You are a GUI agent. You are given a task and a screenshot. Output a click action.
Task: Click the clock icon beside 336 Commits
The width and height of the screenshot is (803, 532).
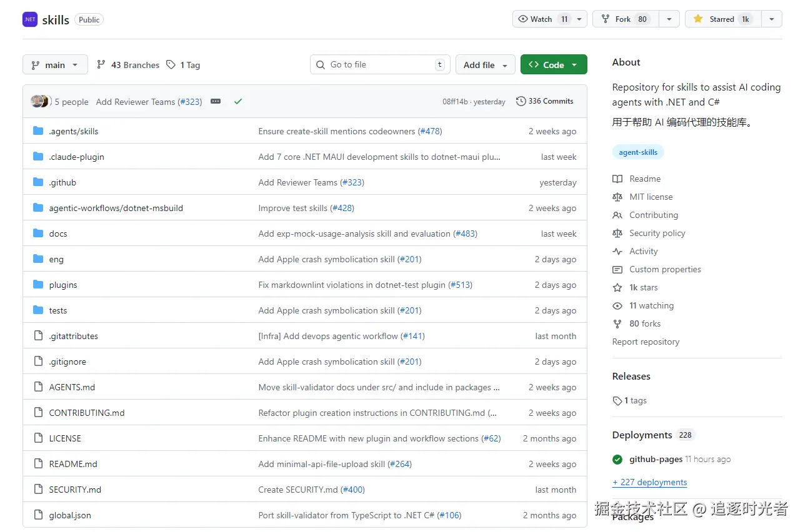[x=521, y=101]
